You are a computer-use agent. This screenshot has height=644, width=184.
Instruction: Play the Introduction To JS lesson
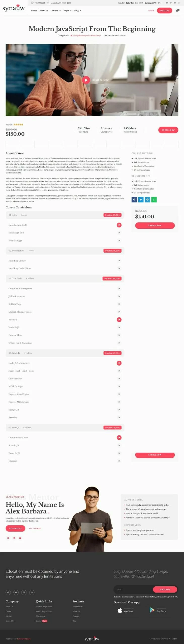point(119,225)
